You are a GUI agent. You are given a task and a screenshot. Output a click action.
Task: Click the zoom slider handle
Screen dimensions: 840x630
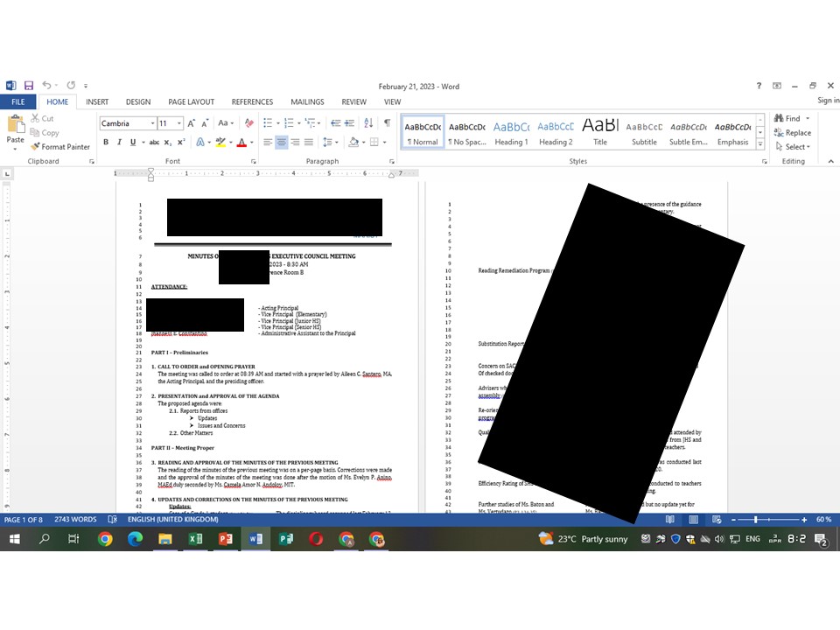(x=756, y=520)
